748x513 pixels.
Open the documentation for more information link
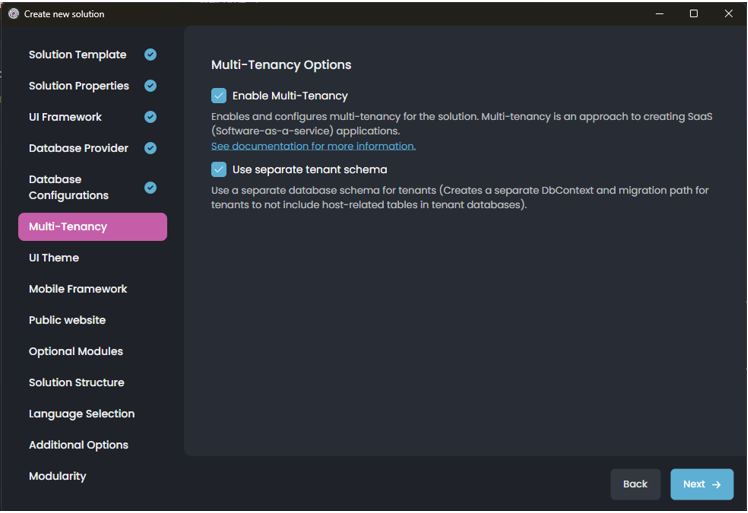point(313,146)
